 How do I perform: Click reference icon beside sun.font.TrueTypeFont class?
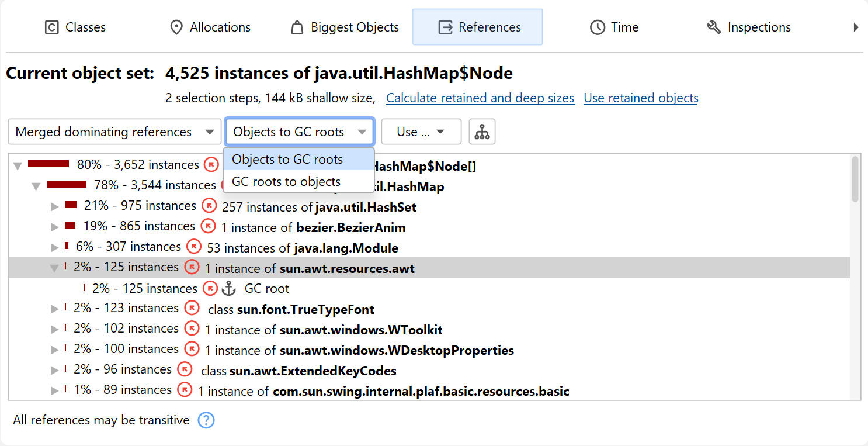[192, 309]
